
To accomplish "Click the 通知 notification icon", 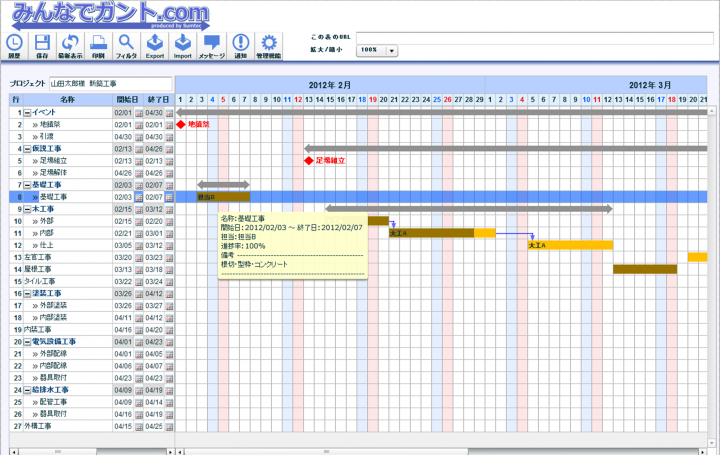I will [240, 43].
